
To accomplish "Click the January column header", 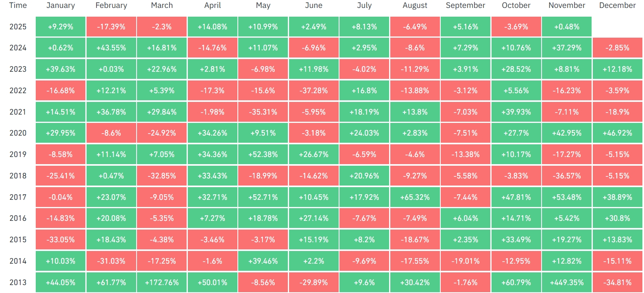I will tap(60, 6).
